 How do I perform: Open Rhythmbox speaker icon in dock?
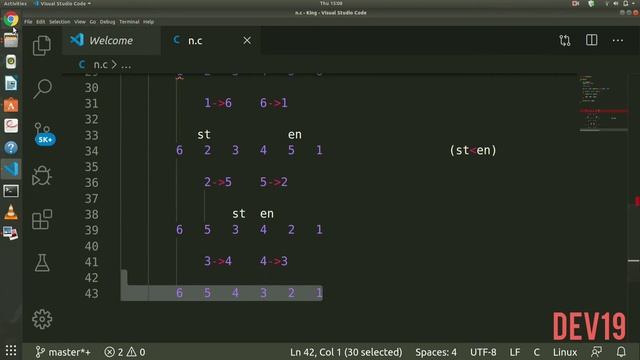(x=11, y=62)
